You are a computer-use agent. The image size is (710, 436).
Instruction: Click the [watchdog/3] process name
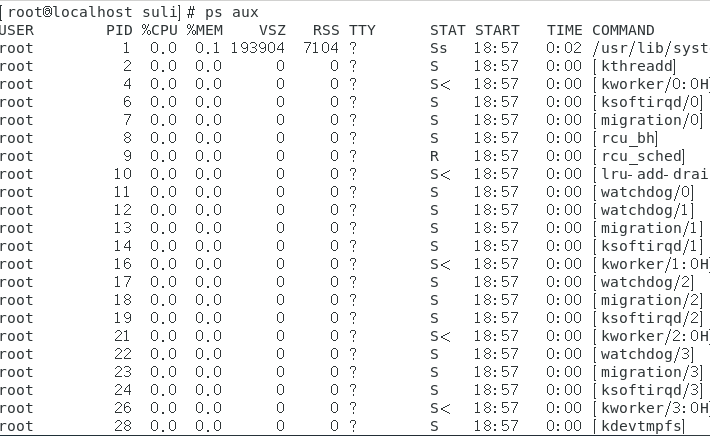pyautogui.click(x=644, y=354)
